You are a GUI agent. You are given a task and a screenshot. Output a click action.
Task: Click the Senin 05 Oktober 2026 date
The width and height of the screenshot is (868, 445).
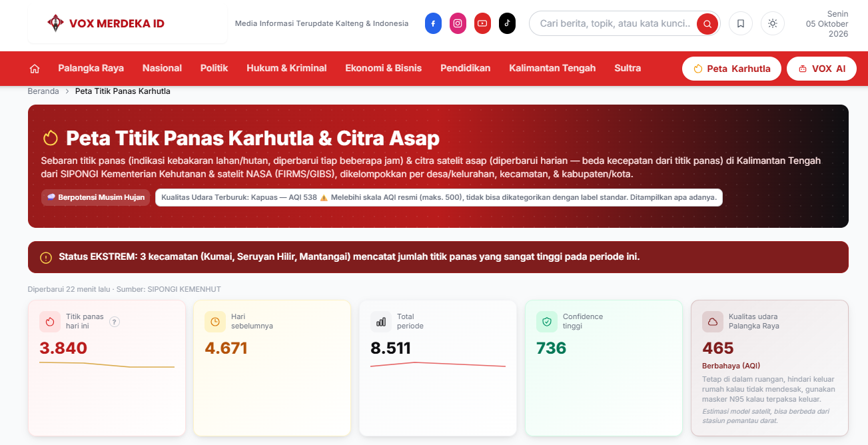(827, 23)
